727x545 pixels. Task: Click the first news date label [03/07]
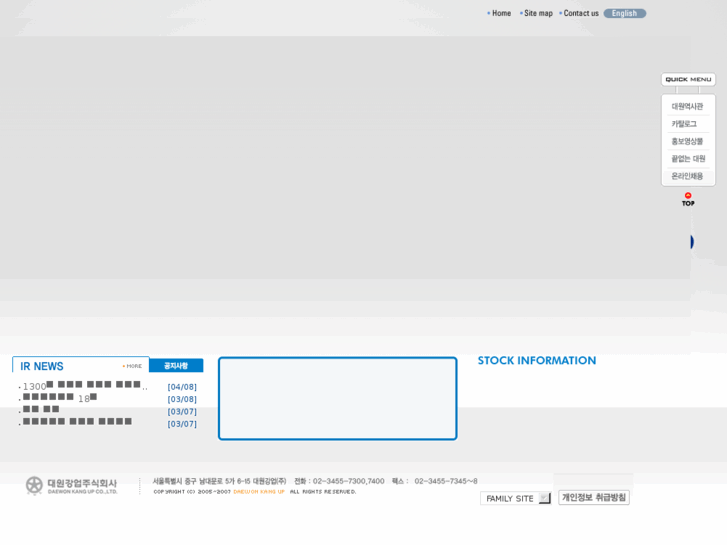pos(182,411)
